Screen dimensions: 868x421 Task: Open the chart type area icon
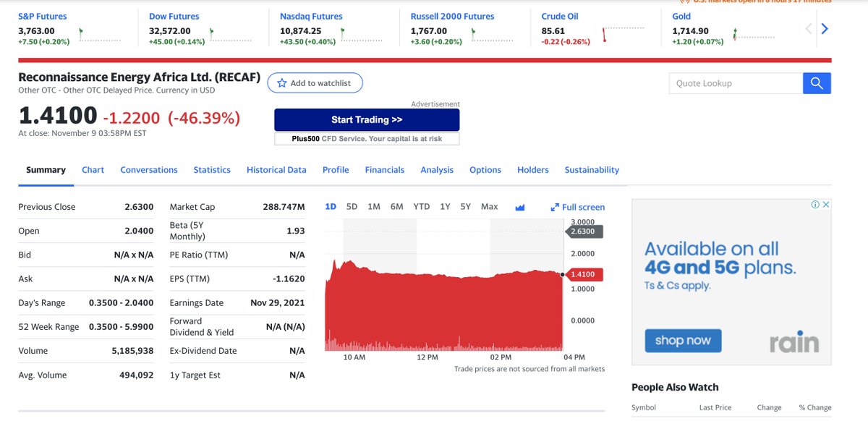tap(519, 207)
